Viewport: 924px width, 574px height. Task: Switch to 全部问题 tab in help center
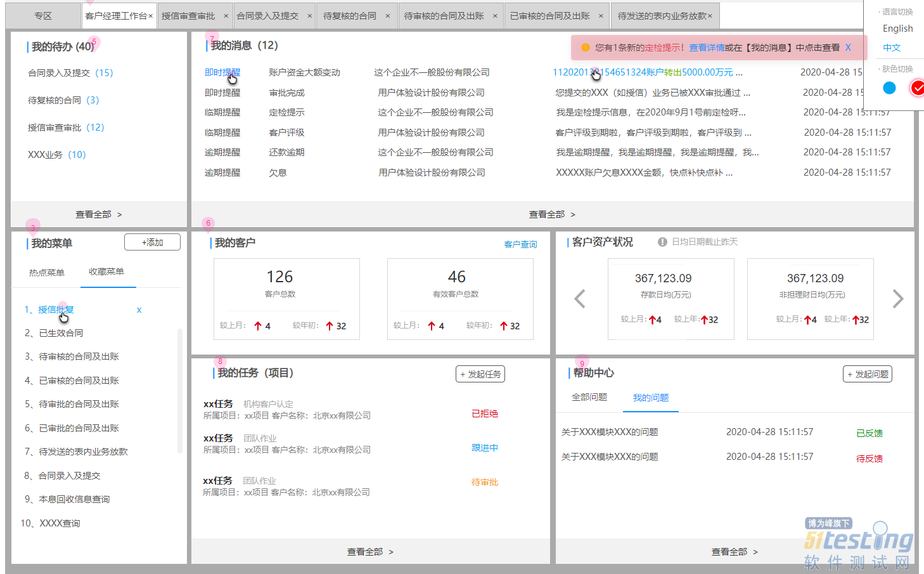tap(589, 397)
